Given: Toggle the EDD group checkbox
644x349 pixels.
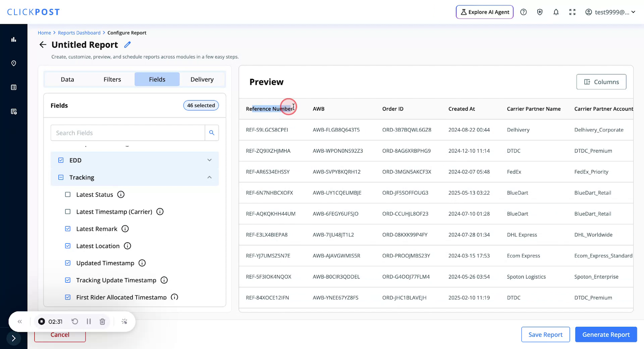Looking at the screenshot, I should pyautogui.click(x=61, y=160).
